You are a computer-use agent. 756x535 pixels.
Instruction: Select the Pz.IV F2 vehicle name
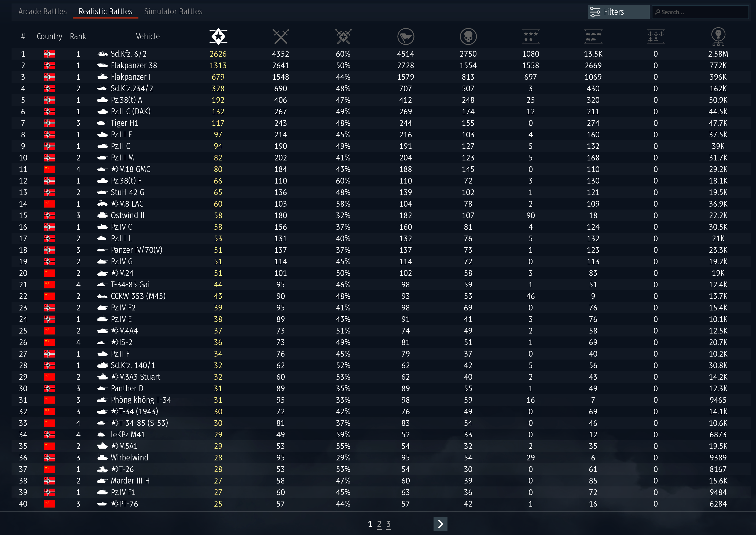123,308
